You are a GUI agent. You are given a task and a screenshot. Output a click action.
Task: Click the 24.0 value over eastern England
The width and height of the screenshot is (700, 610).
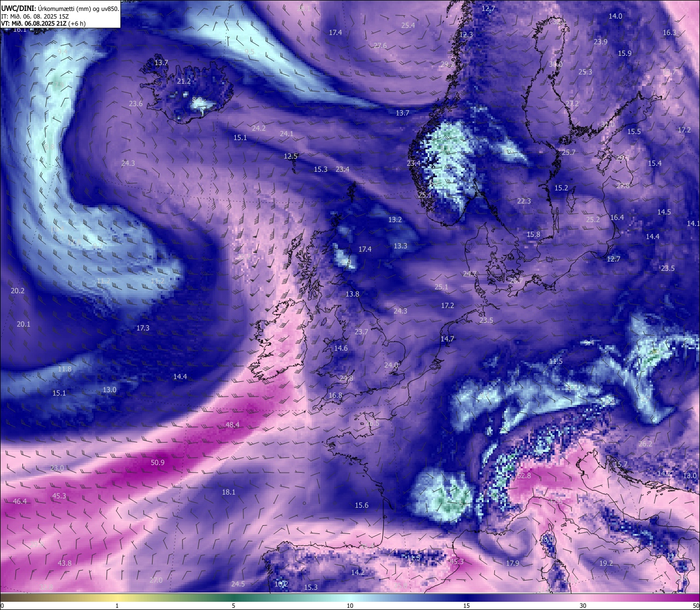click(391, 365)
